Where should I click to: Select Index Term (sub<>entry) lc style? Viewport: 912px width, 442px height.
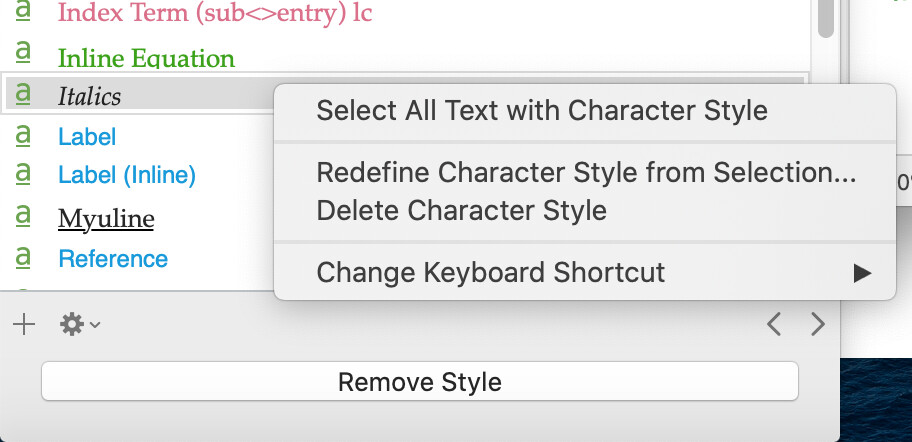click(x=215, y=13)
